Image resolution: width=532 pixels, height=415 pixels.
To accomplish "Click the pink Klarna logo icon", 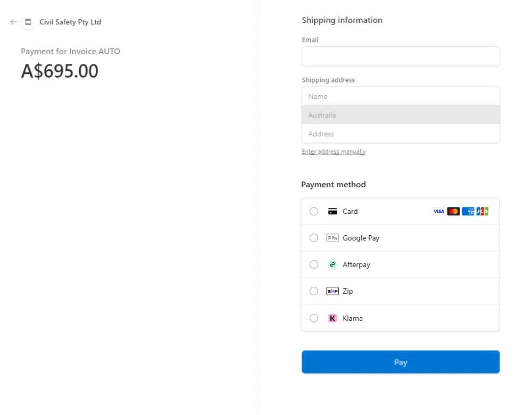I will pyautogui.click(x=332, y=318).
